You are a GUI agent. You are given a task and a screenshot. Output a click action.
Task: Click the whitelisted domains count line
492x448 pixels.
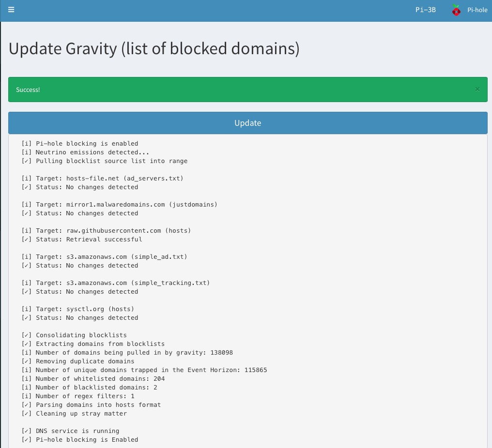[93, 378]
